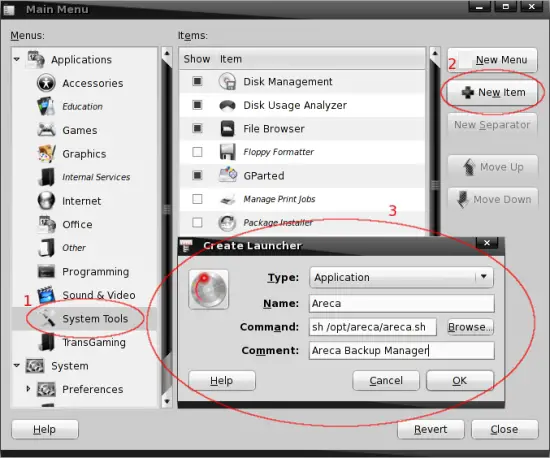Click the Disk Usage Analyzer icon
Viewport: 550px width, 458px height.
tap(227, 105)
